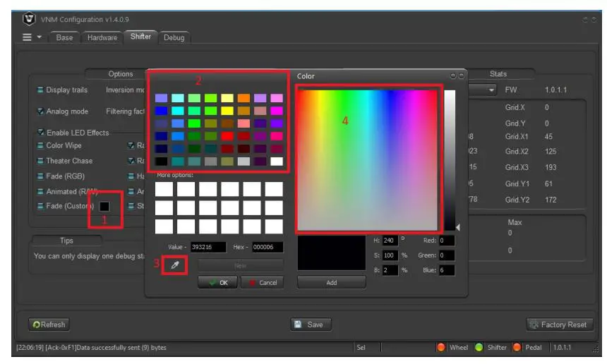The width and height of the screenshot is (607, 364).
Task: Open the Debug tab
Action: [174, 37]
